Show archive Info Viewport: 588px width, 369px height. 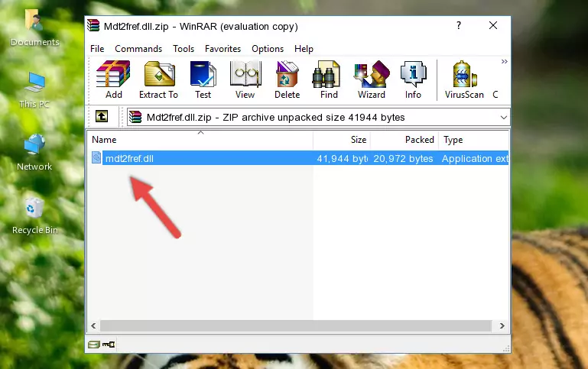click(413, 79)
